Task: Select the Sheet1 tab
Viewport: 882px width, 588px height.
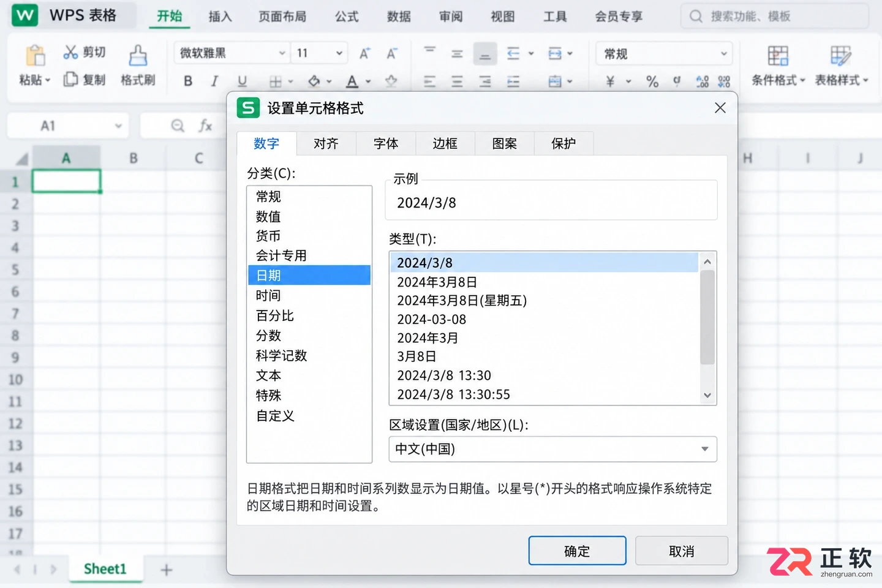Action: coord(105,569)
